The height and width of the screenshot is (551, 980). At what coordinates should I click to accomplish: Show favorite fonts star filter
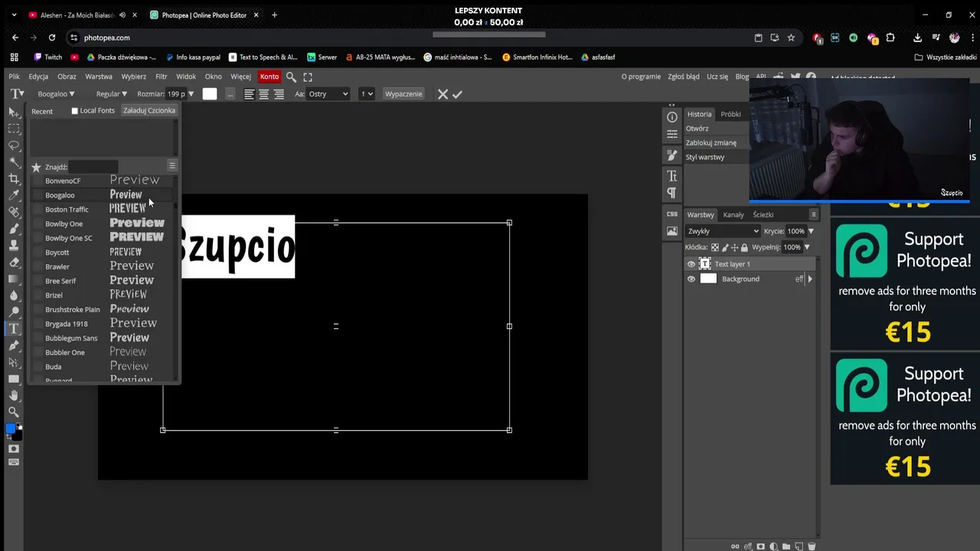[x=36, y=167]
